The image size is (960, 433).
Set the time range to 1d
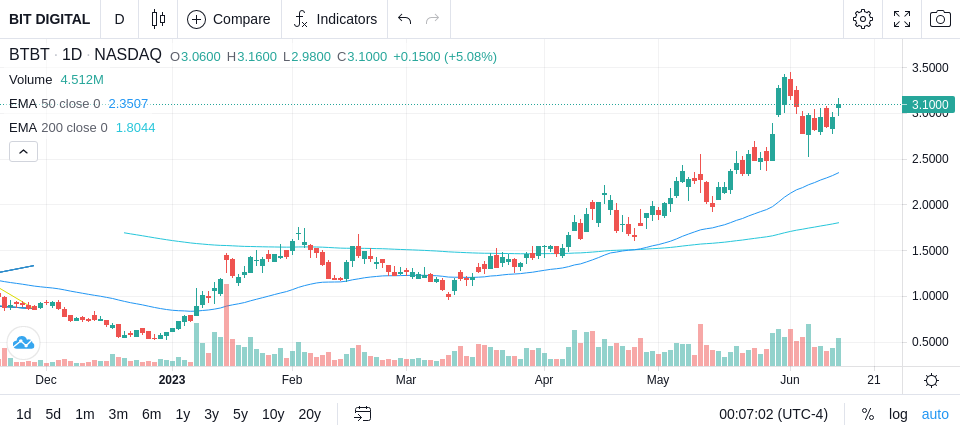(23, 415)
